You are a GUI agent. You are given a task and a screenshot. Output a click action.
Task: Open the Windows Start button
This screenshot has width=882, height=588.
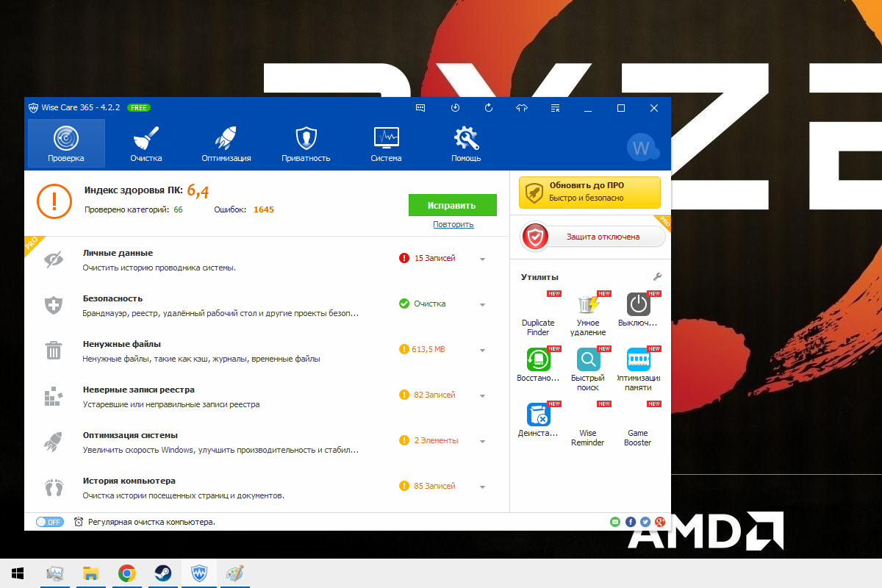17,573
